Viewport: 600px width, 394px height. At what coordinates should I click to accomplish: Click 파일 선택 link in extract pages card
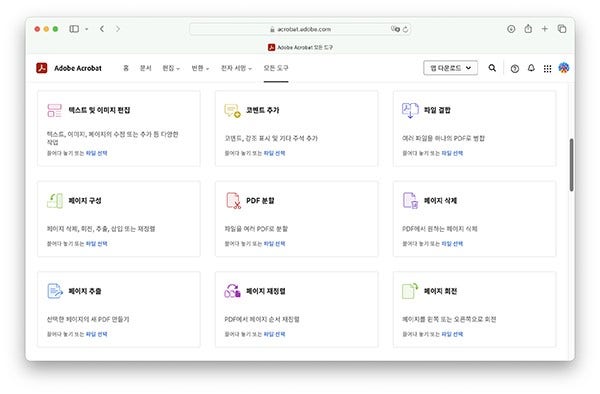pyautogui.click(x=96, y=334)
